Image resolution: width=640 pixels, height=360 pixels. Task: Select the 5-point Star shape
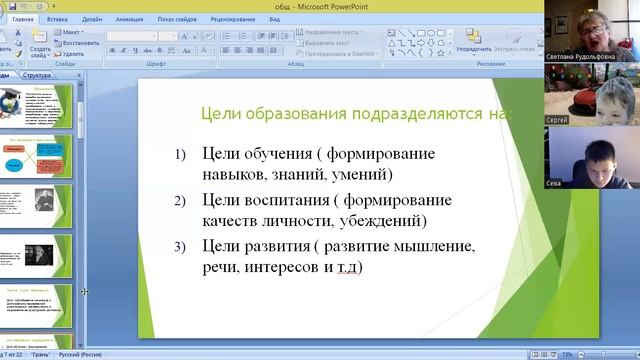pos(441,53)
